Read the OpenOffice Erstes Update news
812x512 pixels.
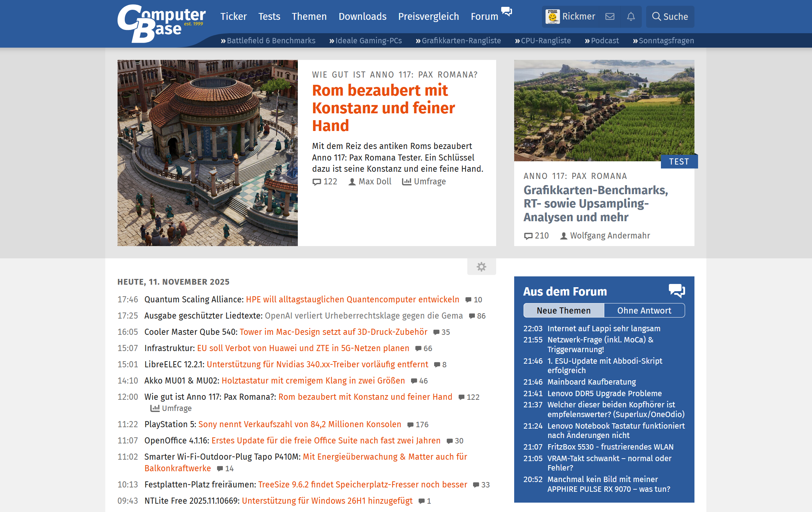pos(326,441)
